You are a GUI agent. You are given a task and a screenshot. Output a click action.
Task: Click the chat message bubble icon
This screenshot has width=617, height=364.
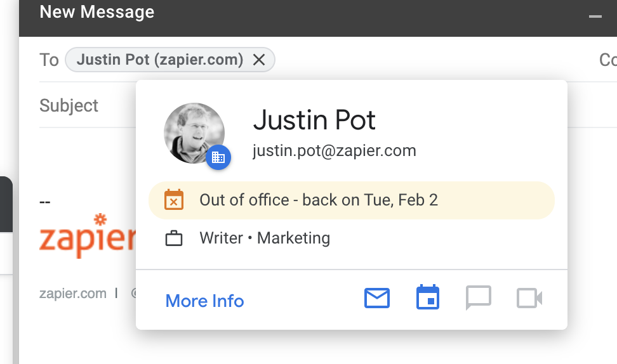pos(479,298)
